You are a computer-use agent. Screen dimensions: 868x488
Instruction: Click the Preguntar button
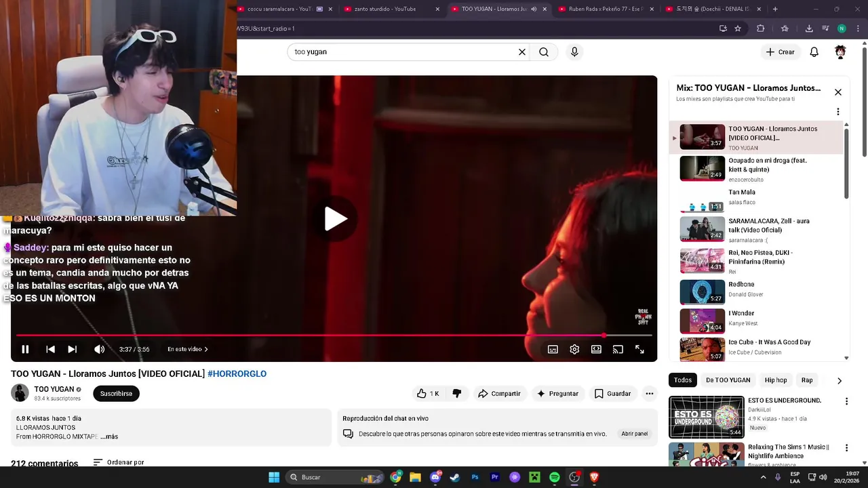[x=557, y=393]
